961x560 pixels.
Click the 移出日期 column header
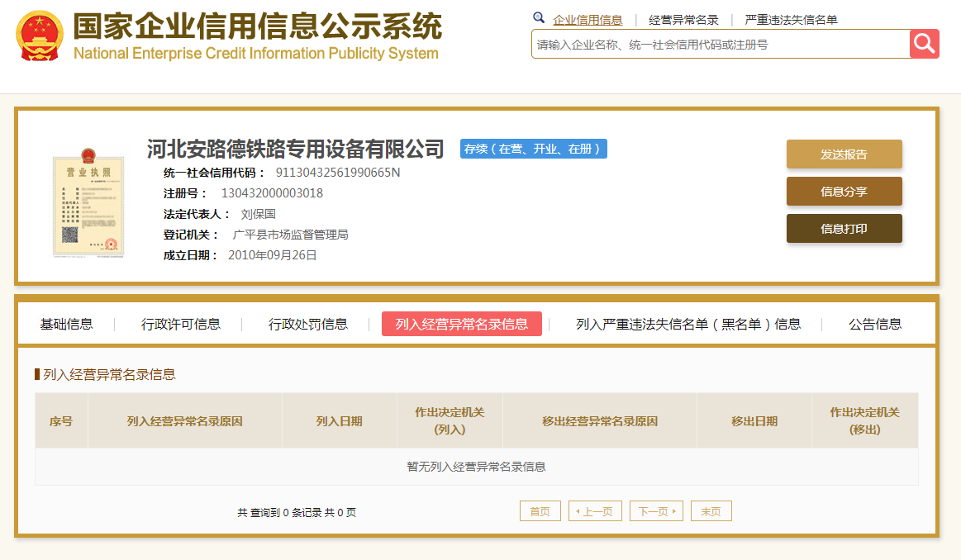(x=754, y=421)
